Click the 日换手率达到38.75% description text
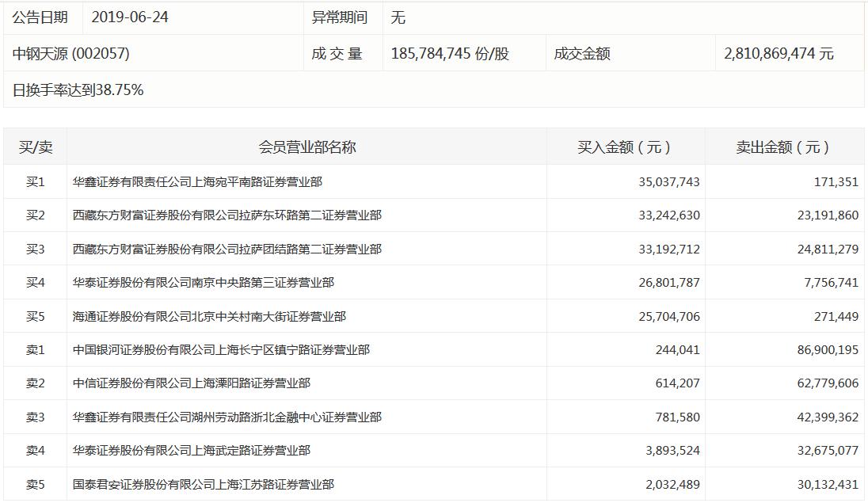The width and height of the screenshot is (868, 503). pos(78,90)
